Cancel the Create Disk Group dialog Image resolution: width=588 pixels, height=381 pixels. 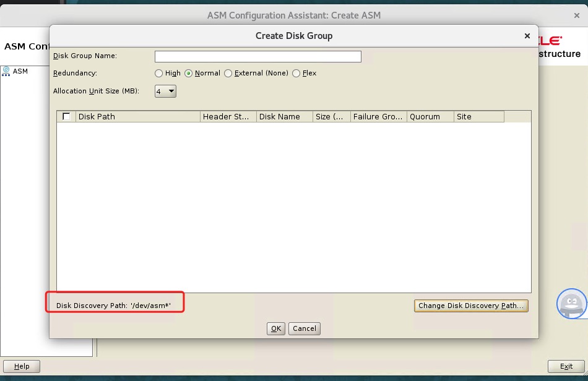click(305, 328)
